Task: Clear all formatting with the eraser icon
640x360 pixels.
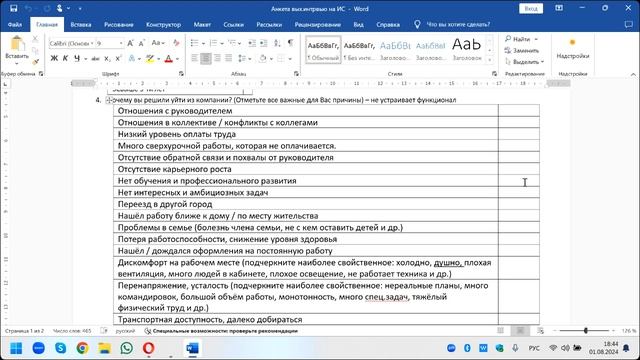Action: point(176,43)
